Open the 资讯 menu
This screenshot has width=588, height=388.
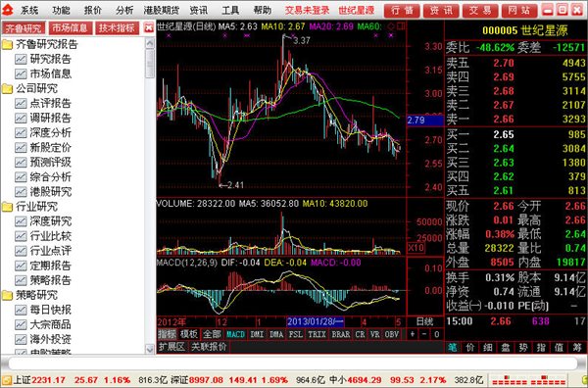coord(198,11)
